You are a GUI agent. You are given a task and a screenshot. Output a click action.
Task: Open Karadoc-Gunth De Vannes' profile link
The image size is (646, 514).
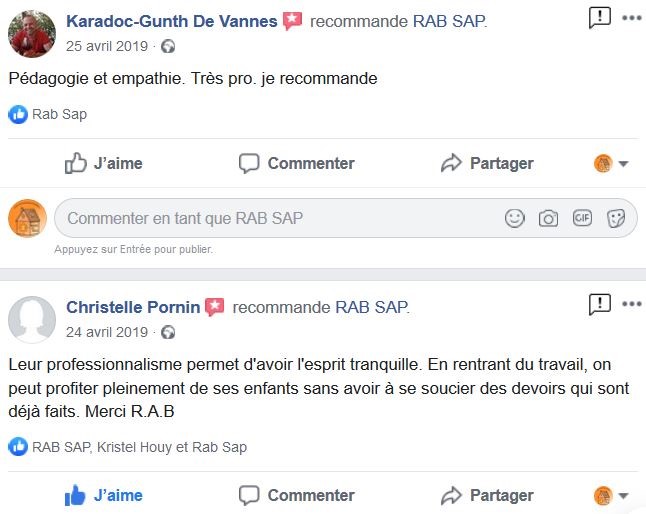(171, 21)
